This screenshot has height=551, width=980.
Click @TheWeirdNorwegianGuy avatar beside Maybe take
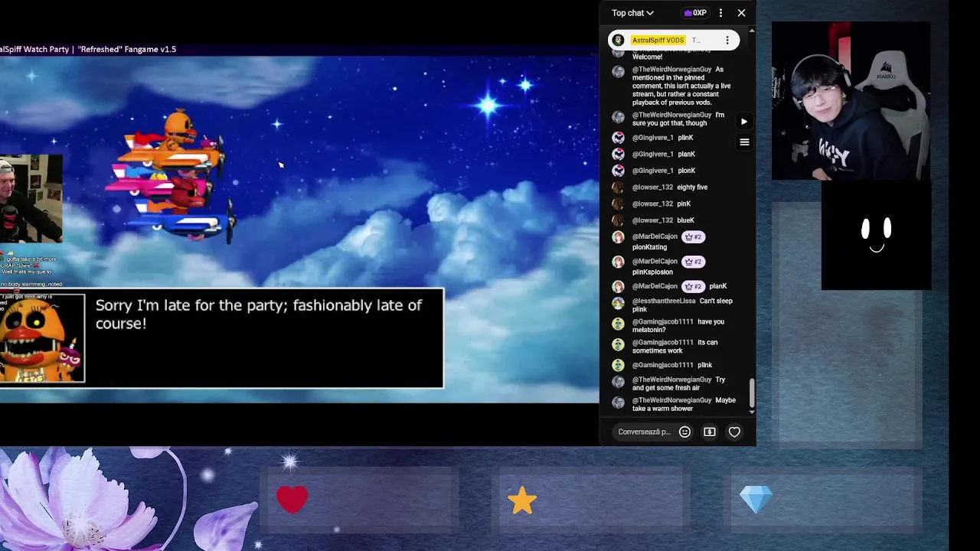point(619,403)
